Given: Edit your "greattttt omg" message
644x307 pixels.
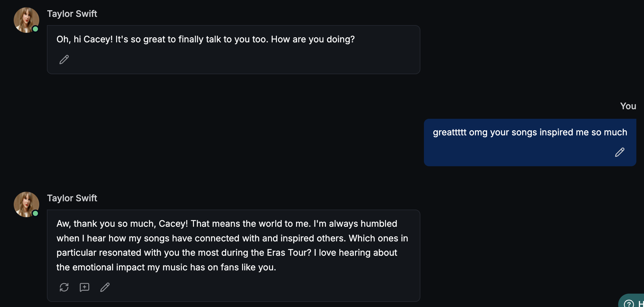Looking at the screenshot, I should pos(619,152).
